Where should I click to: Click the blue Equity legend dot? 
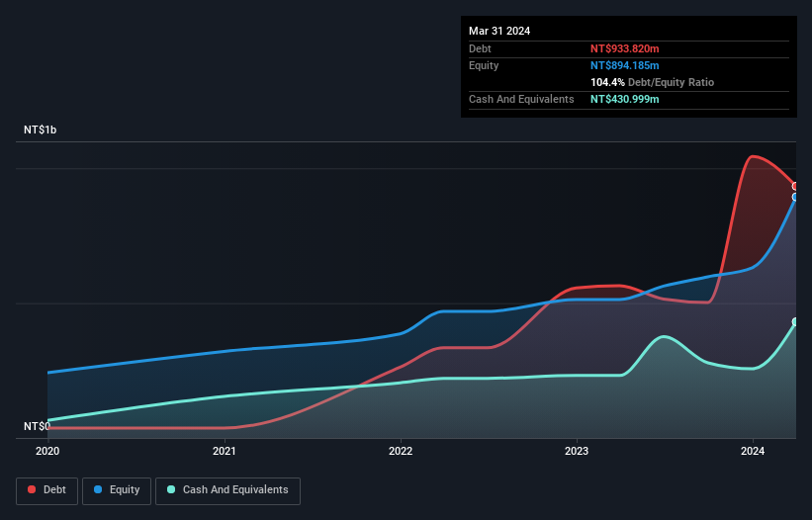(98, 489)
